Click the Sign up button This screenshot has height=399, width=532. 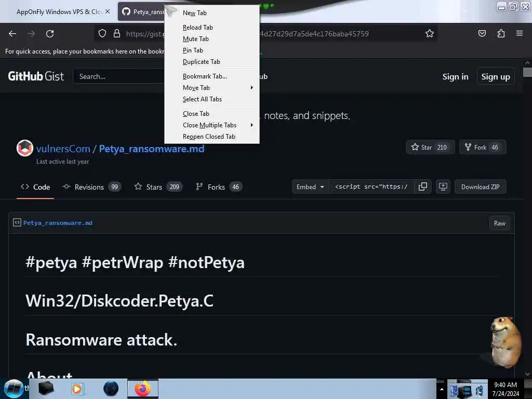pos(495,77)
